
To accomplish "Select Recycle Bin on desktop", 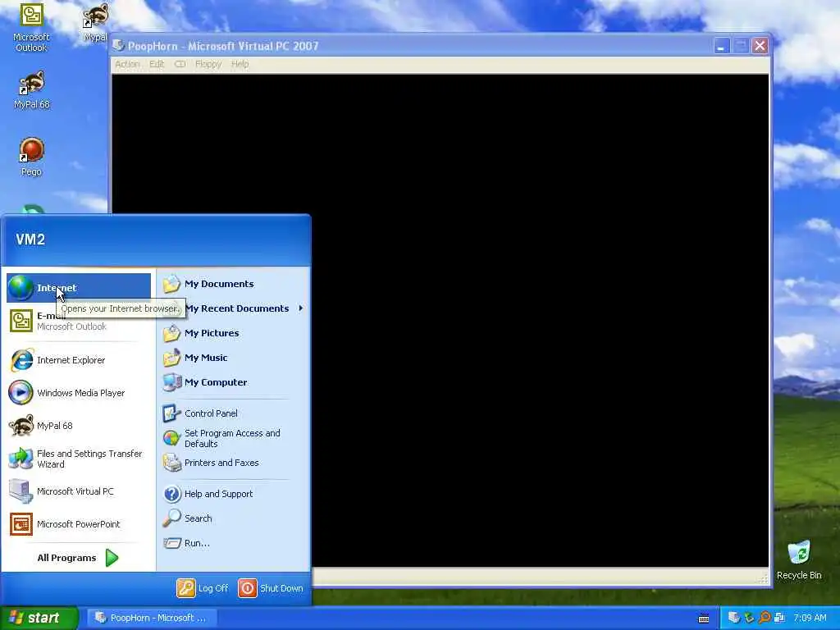I will coord(799,560).
